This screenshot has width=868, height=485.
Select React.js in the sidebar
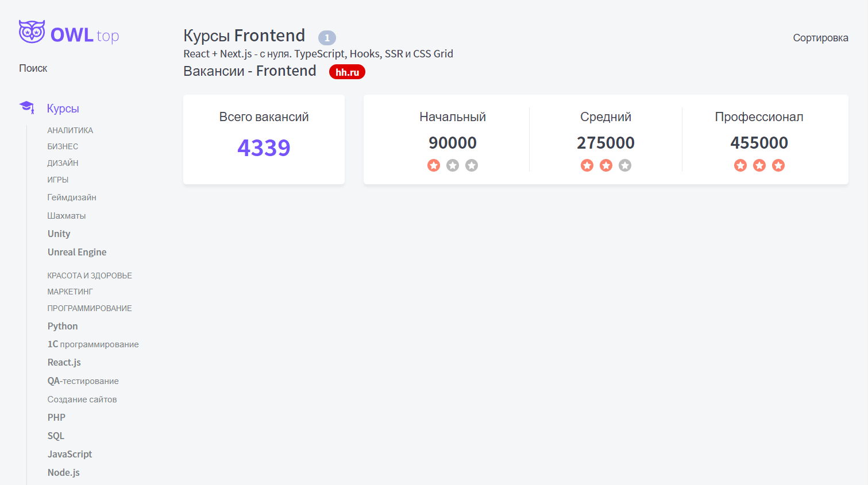click(64, 362)
